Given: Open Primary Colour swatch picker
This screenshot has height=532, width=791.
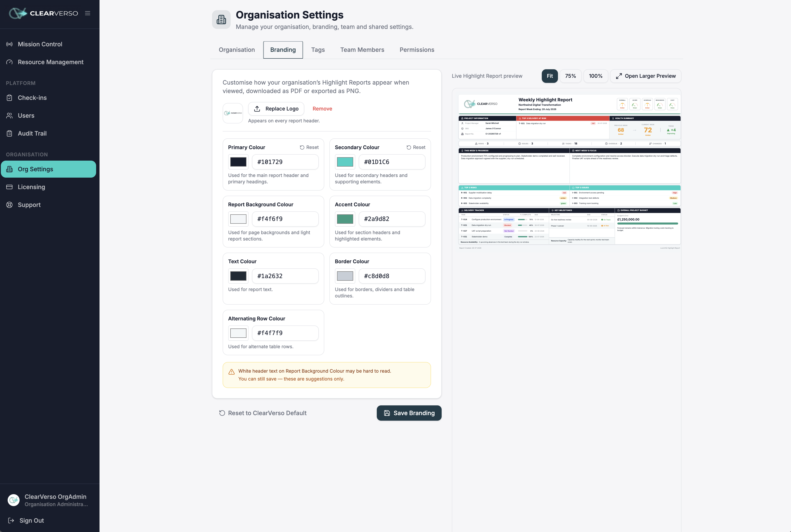Looking at the screenshot, I should tap(238, 162).
